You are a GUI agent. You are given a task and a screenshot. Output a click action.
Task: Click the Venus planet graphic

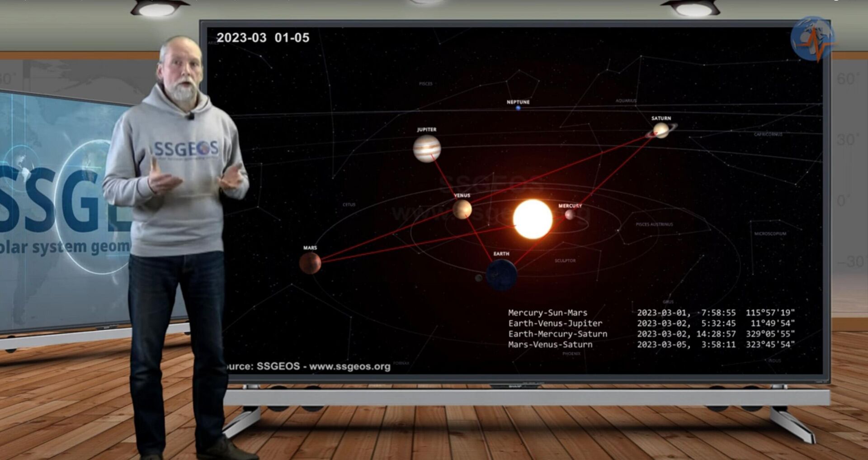(462, 209)
